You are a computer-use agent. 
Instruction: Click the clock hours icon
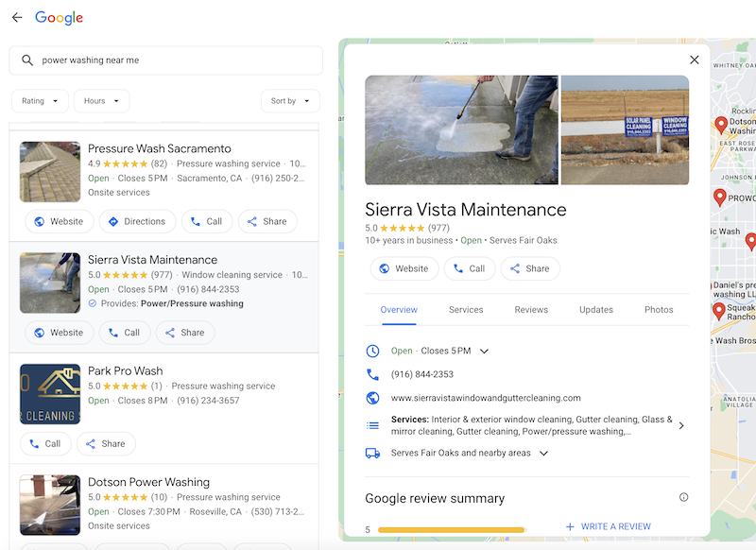372,351
